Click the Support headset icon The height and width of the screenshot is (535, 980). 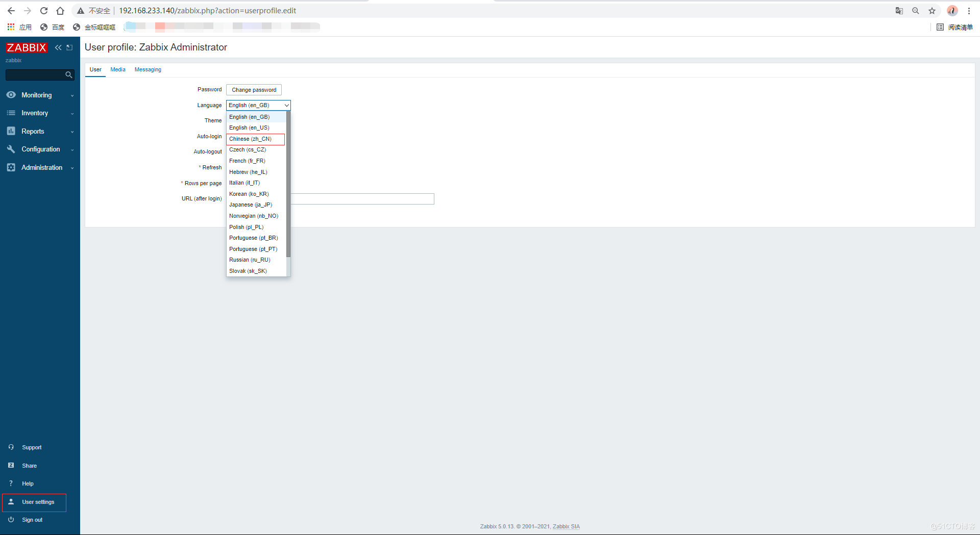[x=11, y=447]
